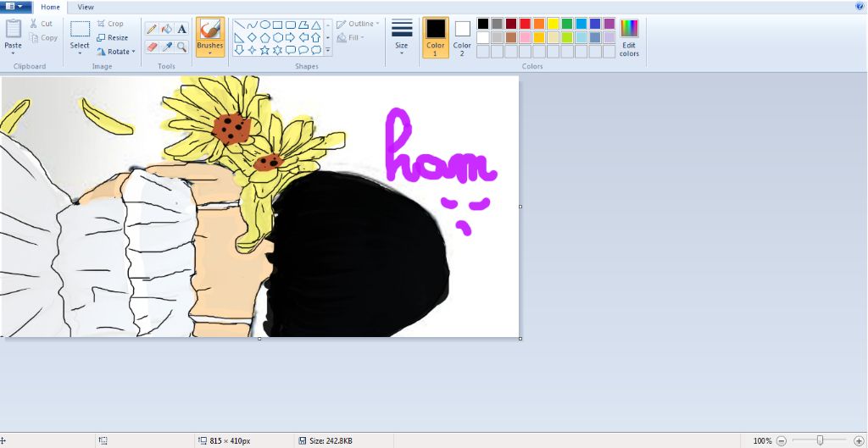Select the Pencil tool
This screenshot has height=448, width=868.
(x=152, y=29)
